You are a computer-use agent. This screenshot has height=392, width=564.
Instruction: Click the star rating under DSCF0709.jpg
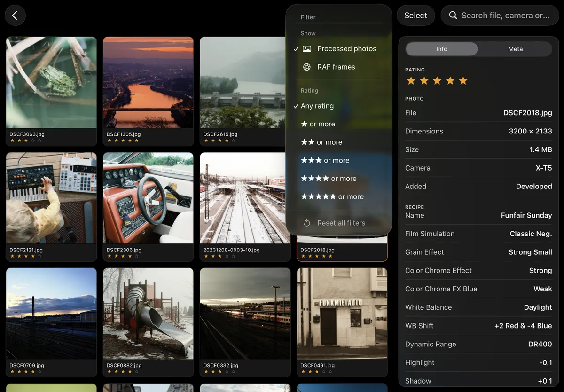click(x=26, y=372)
